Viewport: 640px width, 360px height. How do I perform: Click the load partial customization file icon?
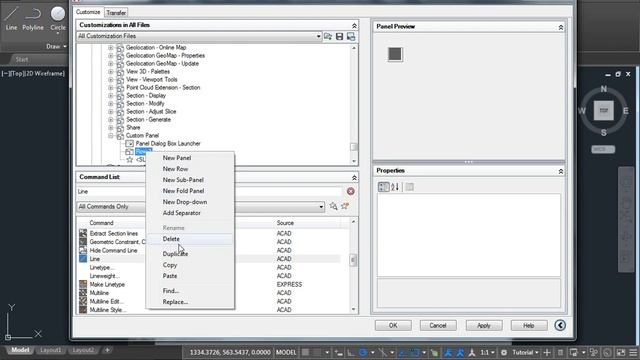328,36
